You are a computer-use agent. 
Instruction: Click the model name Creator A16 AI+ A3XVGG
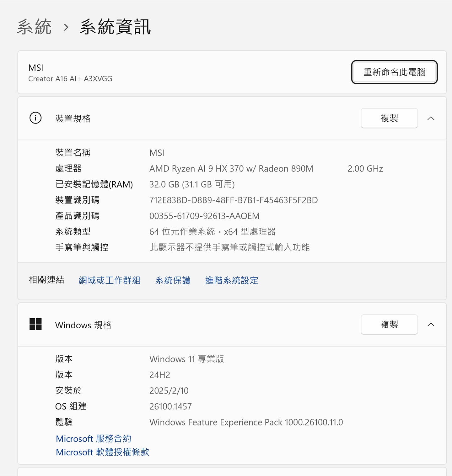70,79
